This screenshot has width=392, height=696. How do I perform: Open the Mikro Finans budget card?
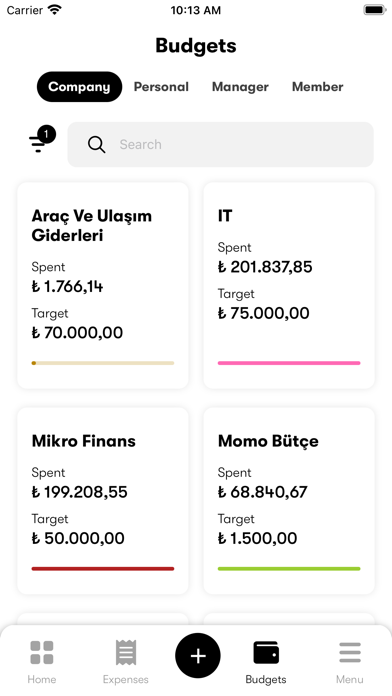103,501
